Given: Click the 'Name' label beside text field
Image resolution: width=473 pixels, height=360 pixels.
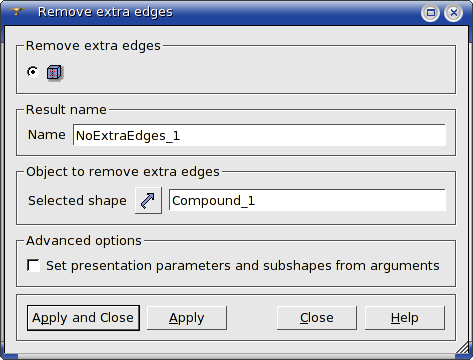Looking at the screenshot, I should [x=47, y=135].
